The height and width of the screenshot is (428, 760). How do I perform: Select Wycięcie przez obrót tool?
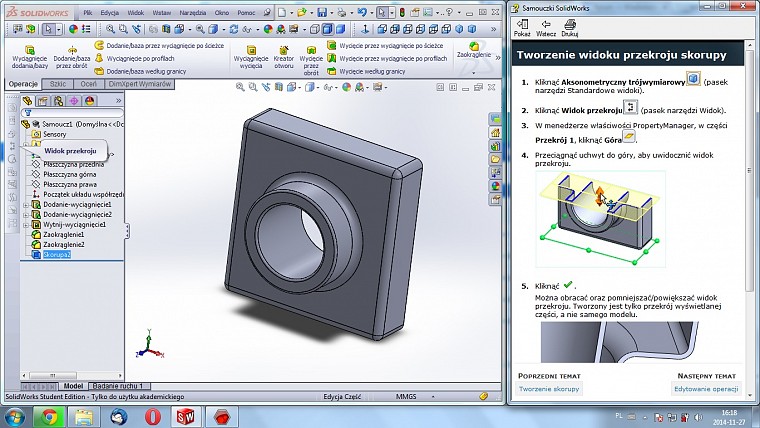[311, 60]
